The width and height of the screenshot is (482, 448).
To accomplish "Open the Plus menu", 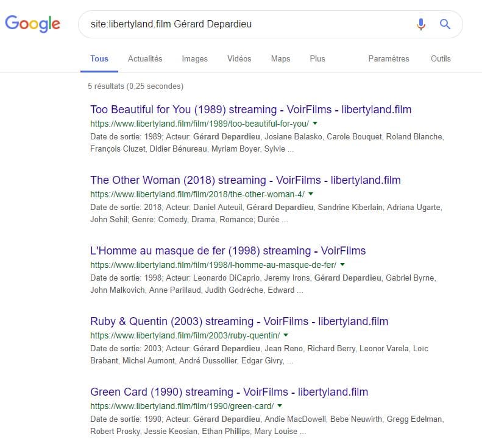I will coord(317,58).
